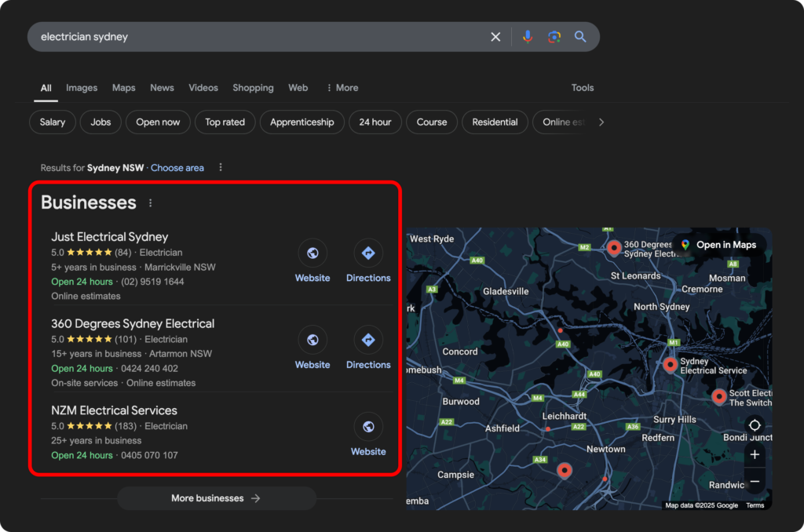804x532 pixels.
Task: Apply the Salary filter chip
Action: click(53, 122)
